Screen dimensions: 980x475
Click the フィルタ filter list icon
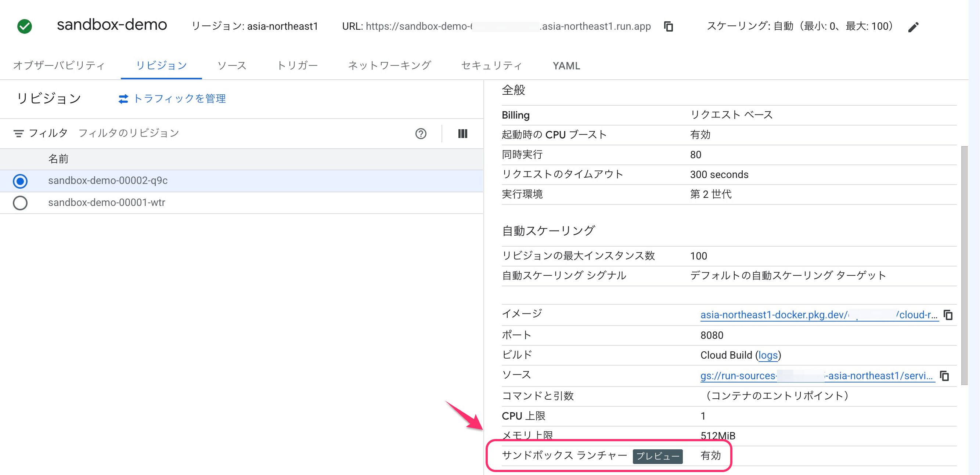pyautogui.click(x=18, y=134)
